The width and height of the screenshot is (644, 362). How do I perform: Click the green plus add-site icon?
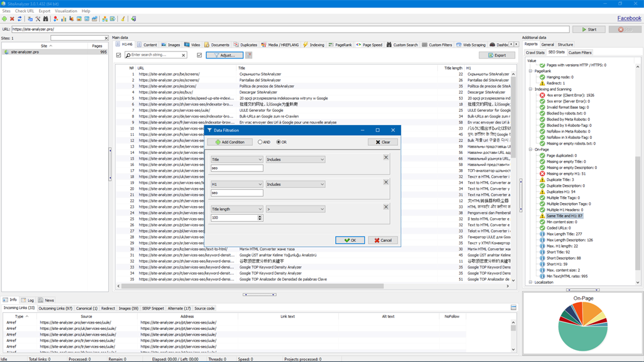pyautogui.click(x=4, y=19)
